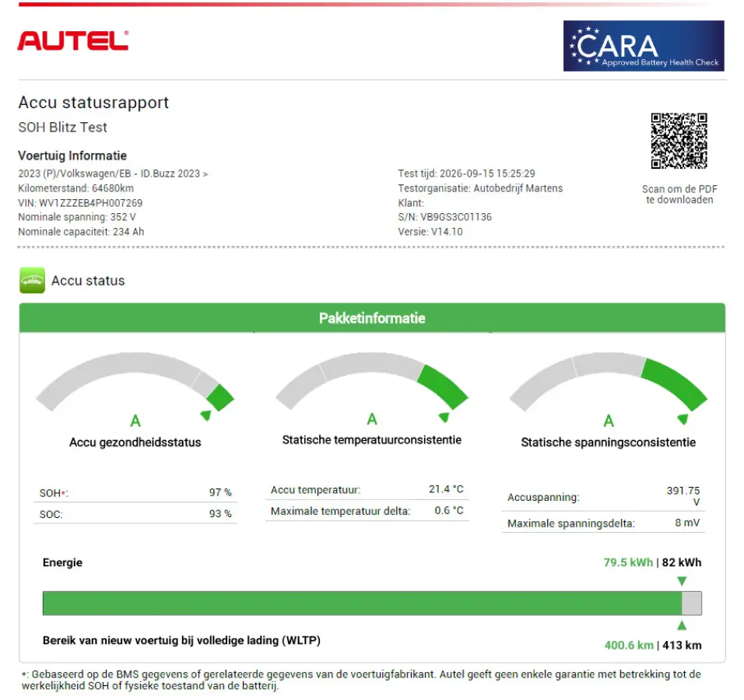Click the vehicle line 'ID.Buzz 2023 >'
Viewport: 744px width, 700px height.
coord(113,173)
